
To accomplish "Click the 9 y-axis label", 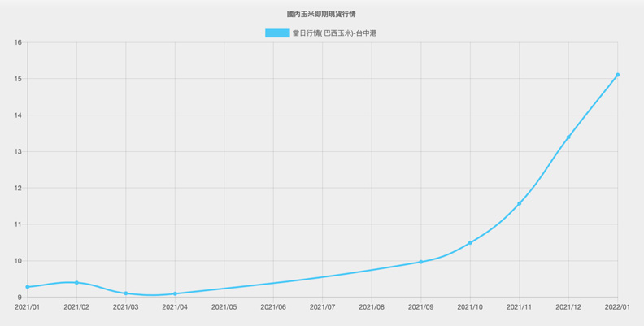I will tap(20, 297).
